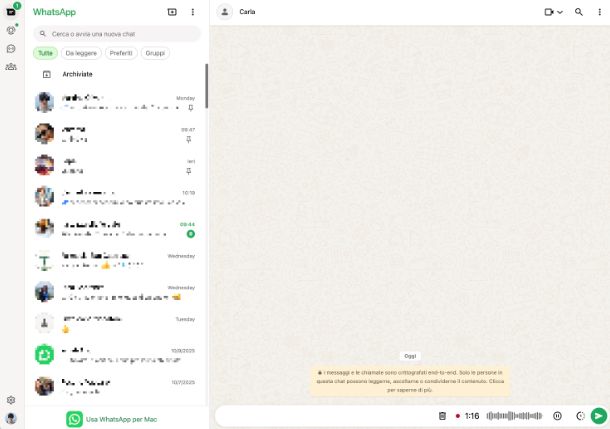Click the Oggi date chip
The height and width of the screenshot is (429, 610).
click(410, 356)
